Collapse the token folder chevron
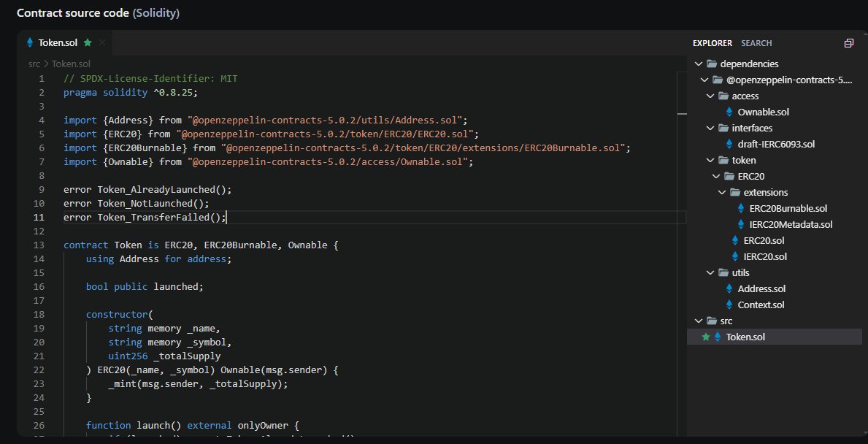This screenshot has height=444, width=868. tap(710, 161)
